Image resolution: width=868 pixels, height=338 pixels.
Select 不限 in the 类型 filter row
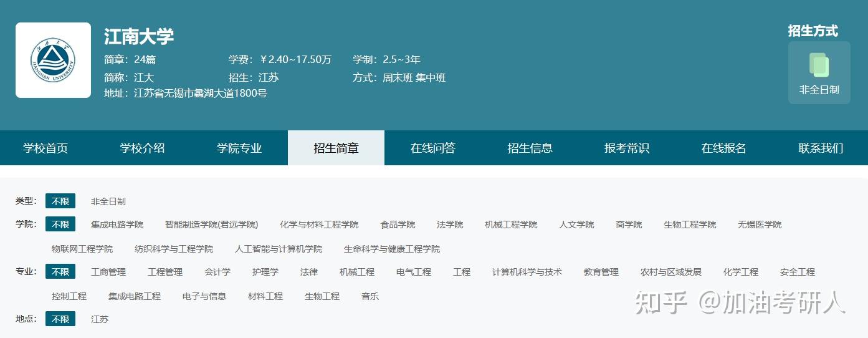coord(60,201)
